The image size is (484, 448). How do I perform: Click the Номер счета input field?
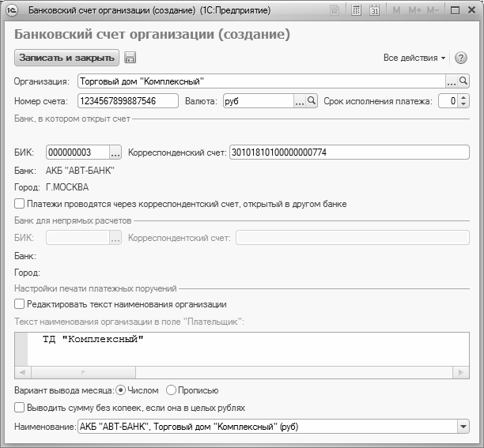(x=128, y=101)
